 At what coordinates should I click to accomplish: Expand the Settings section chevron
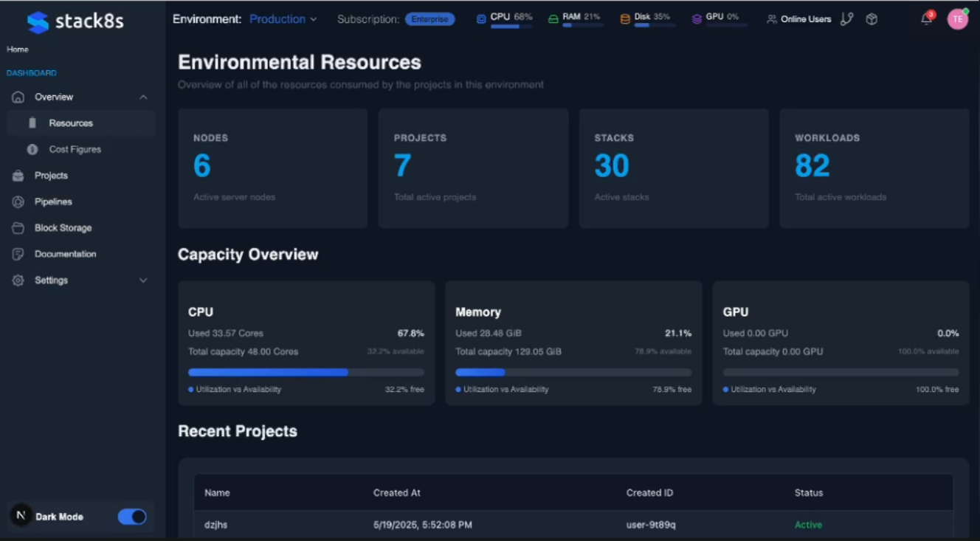click(143, 280)
